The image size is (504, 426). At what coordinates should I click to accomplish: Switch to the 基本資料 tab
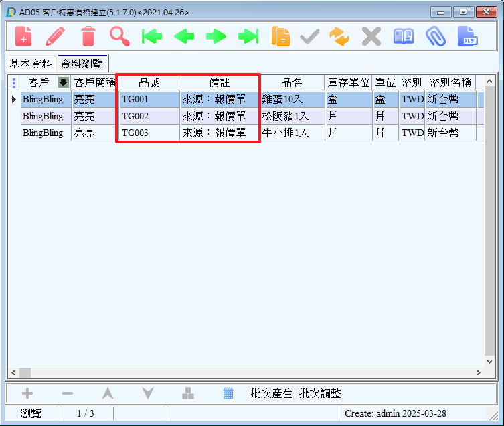coord(31,64)
